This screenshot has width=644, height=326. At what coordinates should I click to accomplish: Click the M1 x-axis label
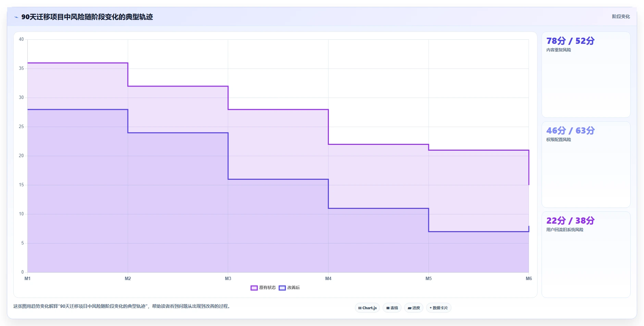click(x=27, y=278)
